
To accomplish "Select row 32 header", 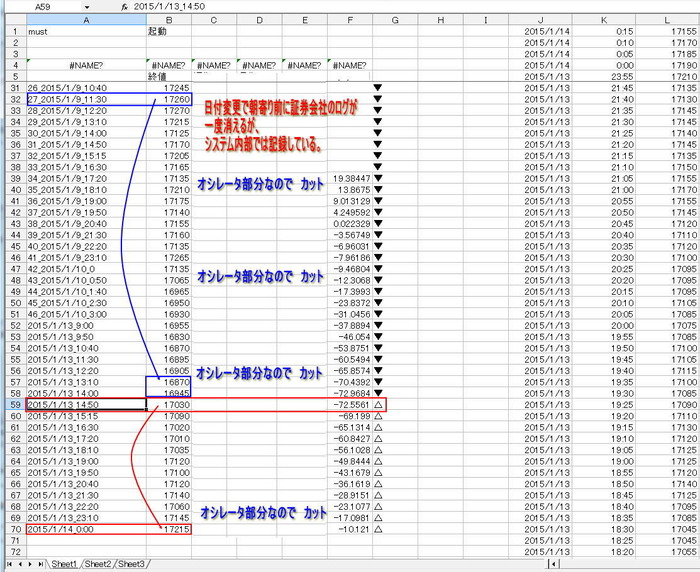I will pyautogui.click(x=16, y=99).
